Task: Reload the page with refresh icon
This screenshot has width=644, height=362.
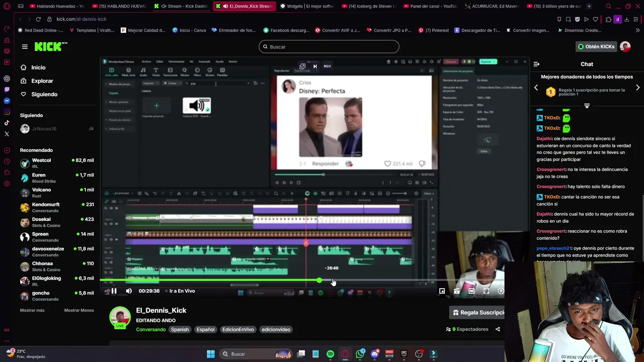Action: pos(38,19)
